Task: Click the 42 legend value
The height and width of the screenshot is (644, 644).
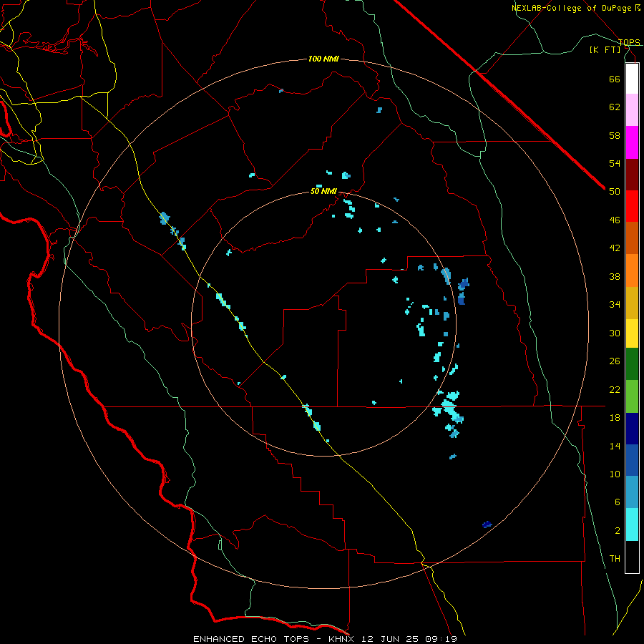Action: click(x=615, y=248)
